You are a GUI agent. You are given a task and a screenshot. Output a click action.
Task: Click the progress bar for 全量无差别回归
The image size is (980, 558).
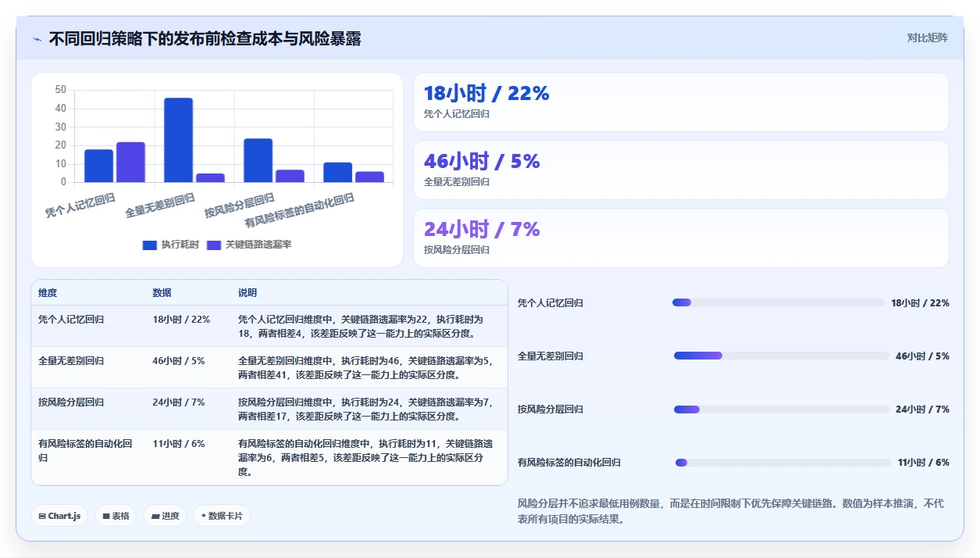click(x=781, y=356)
